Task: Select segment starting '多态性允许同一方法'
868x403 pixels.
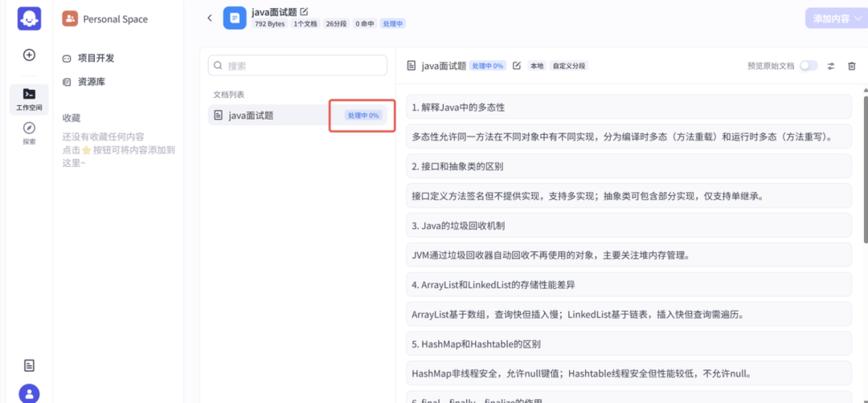Action: click(x=628, y=136)
